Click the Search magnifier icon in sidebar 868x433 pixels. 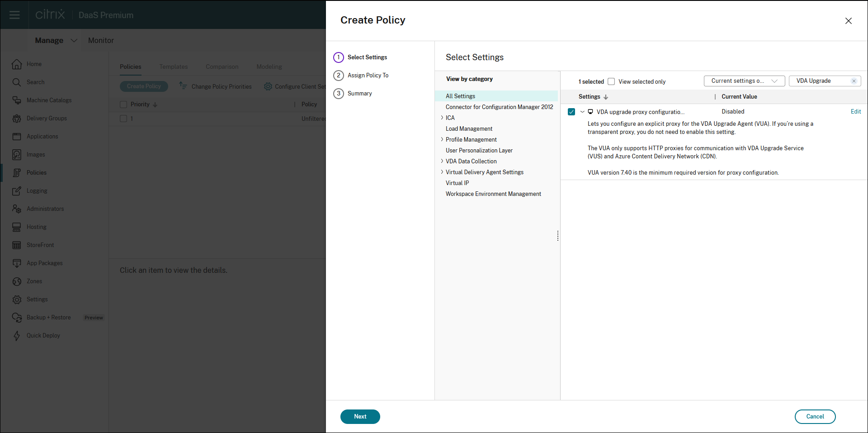coord(17,82)
